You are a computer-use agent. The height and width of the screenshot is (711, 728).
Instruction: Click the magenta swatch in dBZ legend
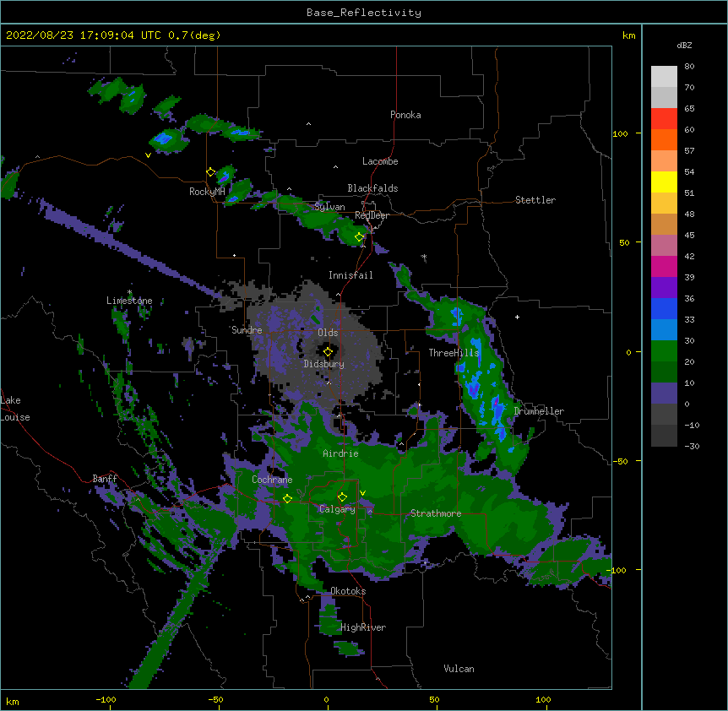click(664, 266)
